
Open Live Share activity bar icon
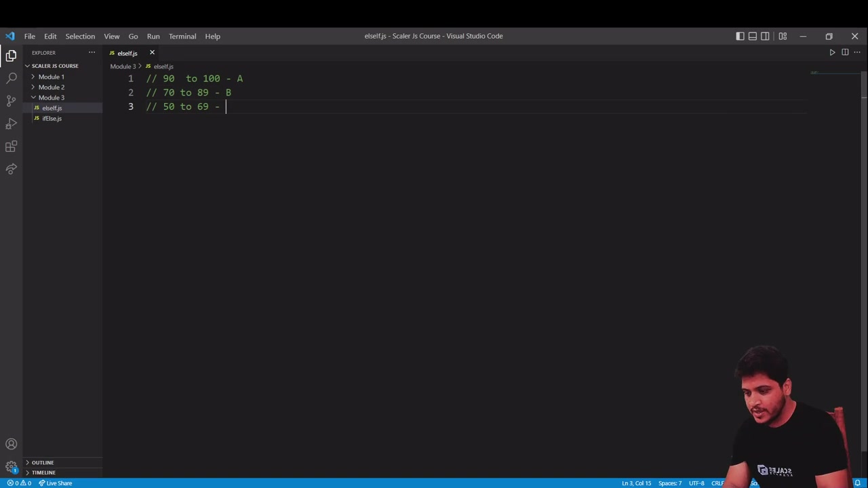11,169
